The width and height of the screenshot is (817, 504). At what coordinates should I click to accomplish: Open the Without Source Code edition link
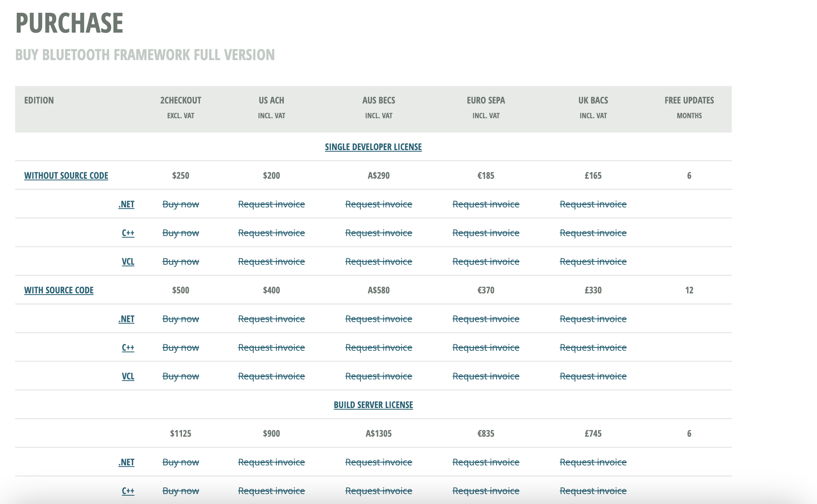pyautogui.click(x=66, y=176)
